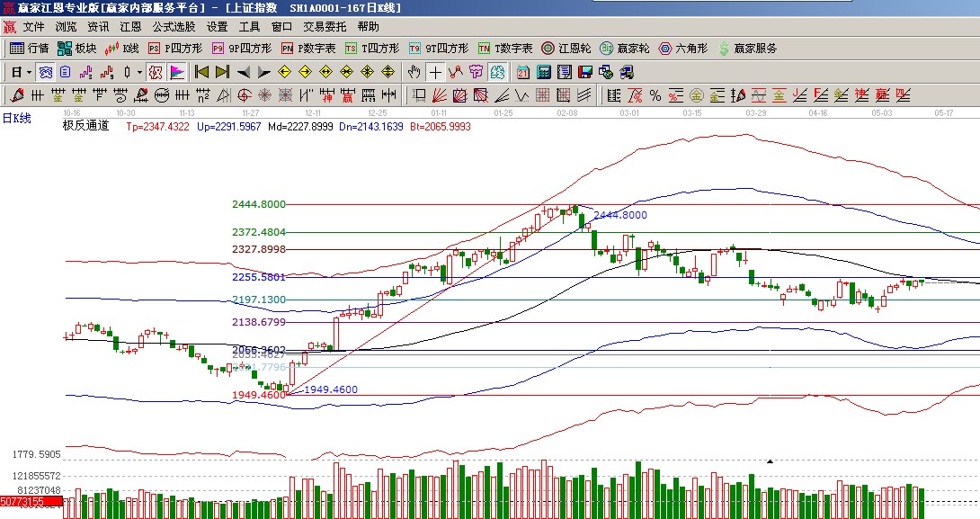The width and height of the screenshot is (980, 519).
Task: Toggle the crosshair cursor button
Action: (x=435, y=72)
